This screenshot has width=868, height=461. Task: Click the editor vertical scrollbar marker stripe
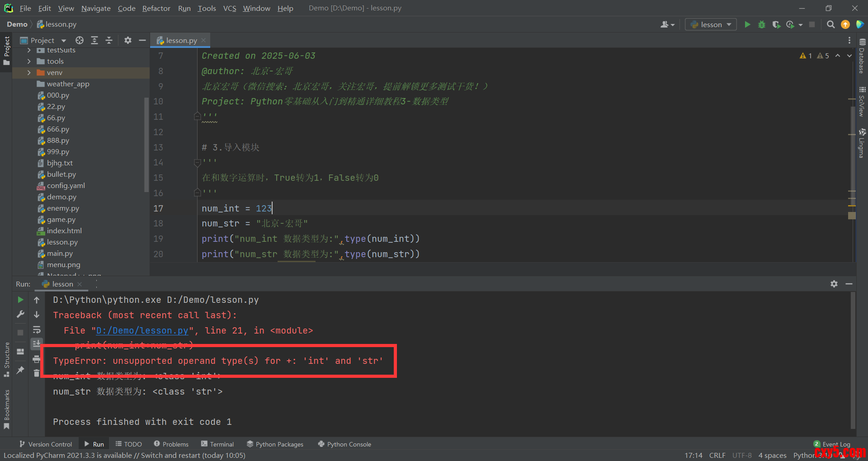coord(852,215)
